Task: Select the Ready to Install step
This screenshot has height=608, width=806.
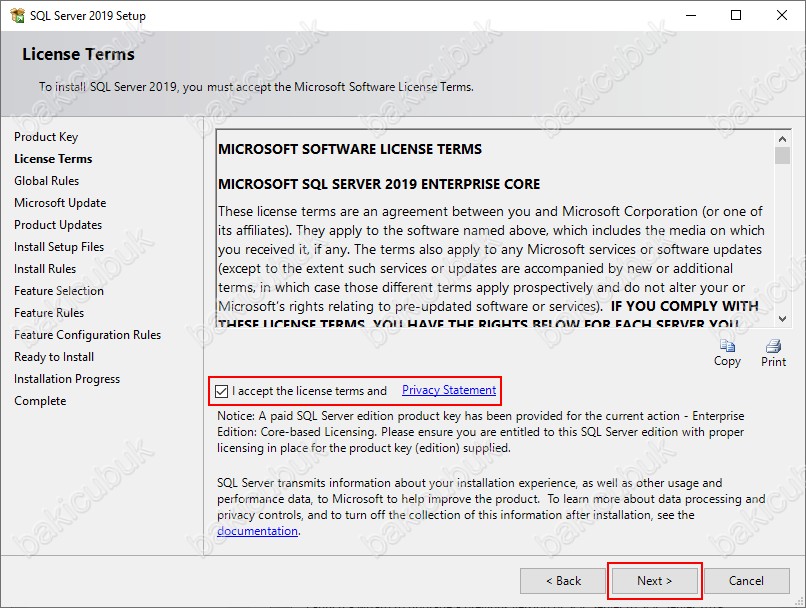Action: coord(54,357)
